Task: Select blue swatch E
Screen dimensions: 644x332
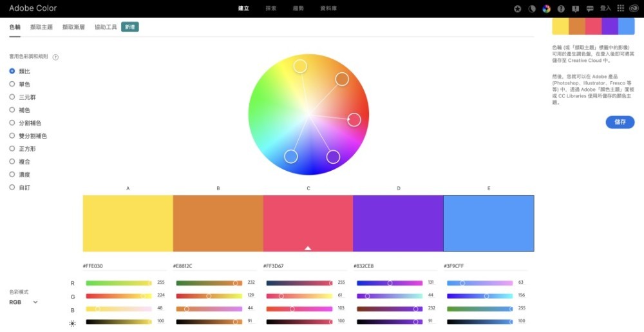Action: tap(489, 223)
